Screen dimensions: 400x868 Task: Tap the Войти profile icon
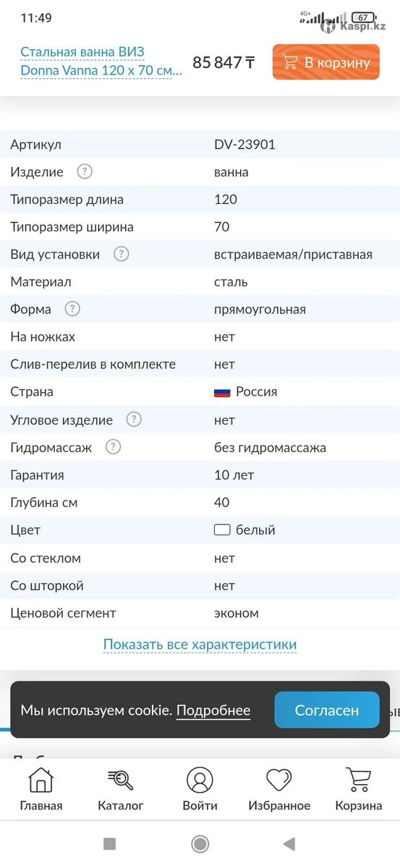[200, 780]
